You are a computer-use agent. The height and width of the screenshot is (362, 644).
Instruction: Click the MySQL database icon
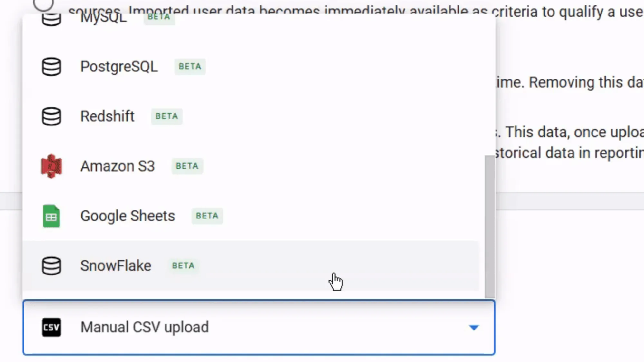(51, 19)
